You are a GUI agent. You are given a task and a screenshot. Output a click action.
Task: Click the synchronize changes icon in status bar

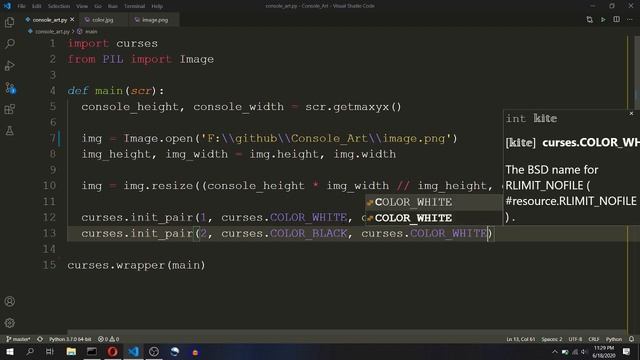(40, 339)
